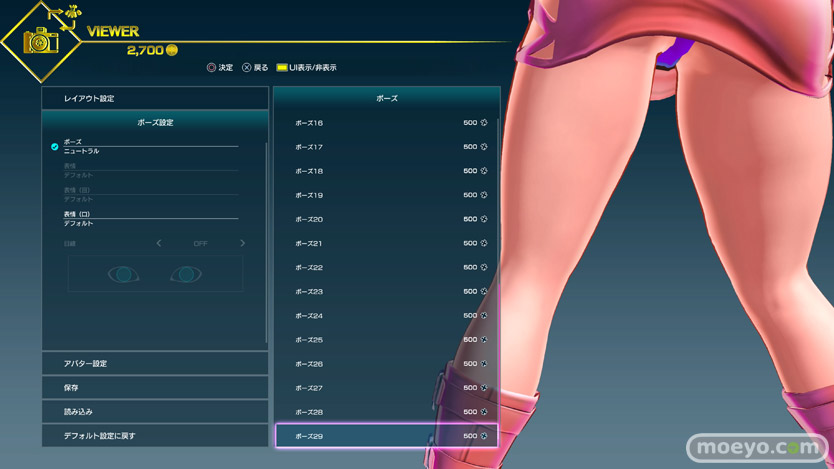
Task: Toggle the 目線 OFF setting
Action: click(200, 243)
